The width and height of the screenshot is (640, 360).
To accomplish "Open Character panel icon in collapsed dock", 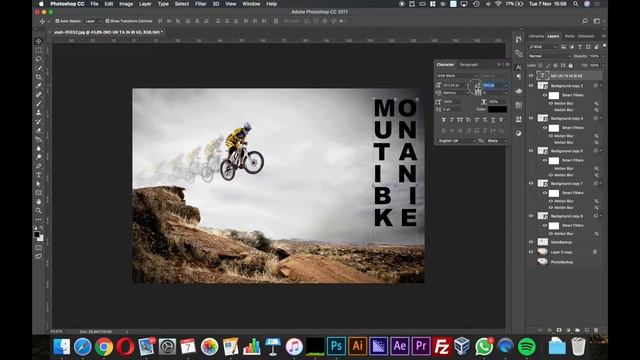I will 518,67.
